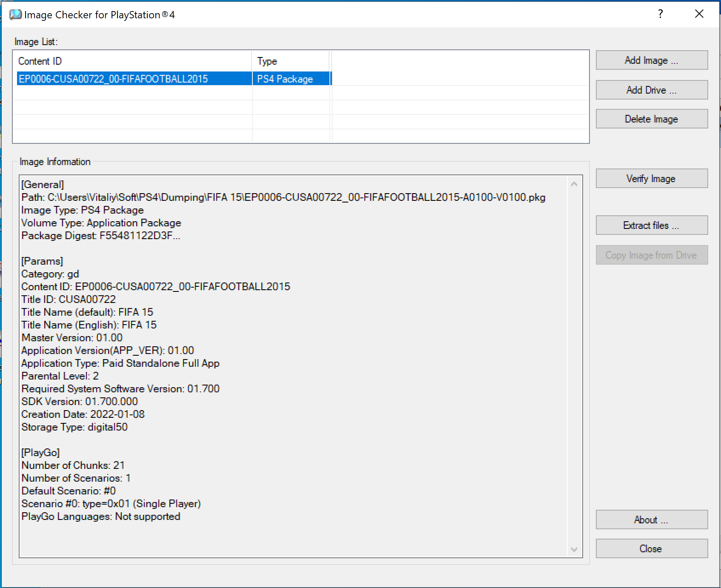Click the scroll down arrow in Image Information
This screenshot has height=588, width=721.
click(574, 549)
